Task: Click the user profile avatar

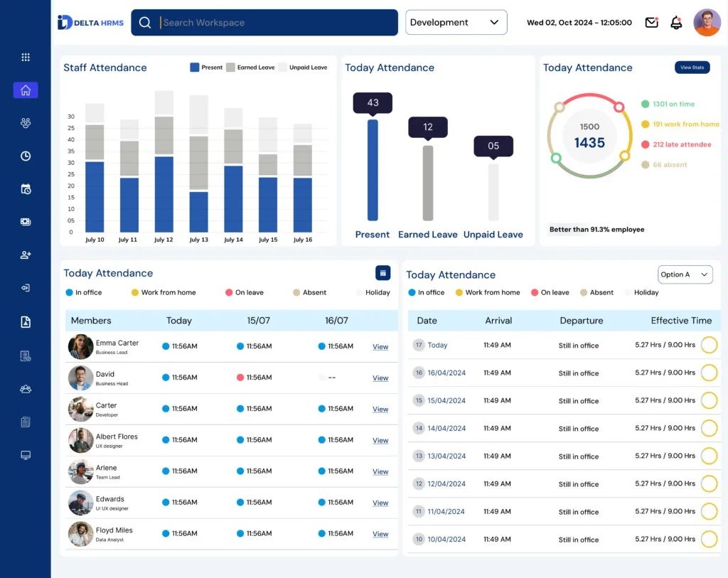Action: (707, 22)
